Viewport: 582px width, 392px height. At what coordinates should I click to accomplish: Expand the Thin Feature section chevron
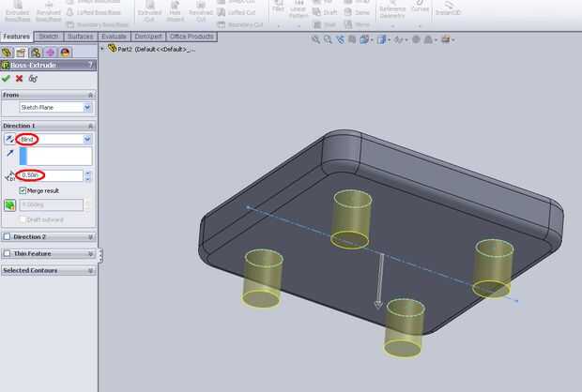(x=90, y=253)
